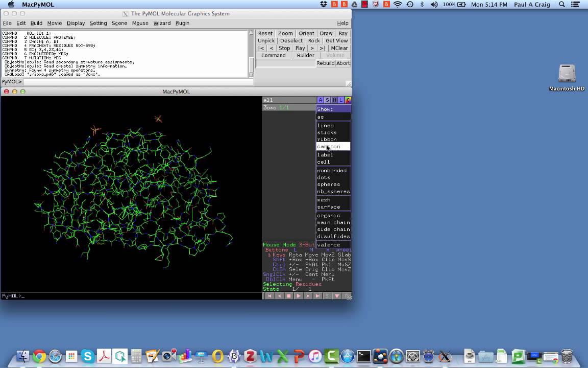Show 'spheres' representation from the menu
The image size is (588, 368).
[333, 185]
